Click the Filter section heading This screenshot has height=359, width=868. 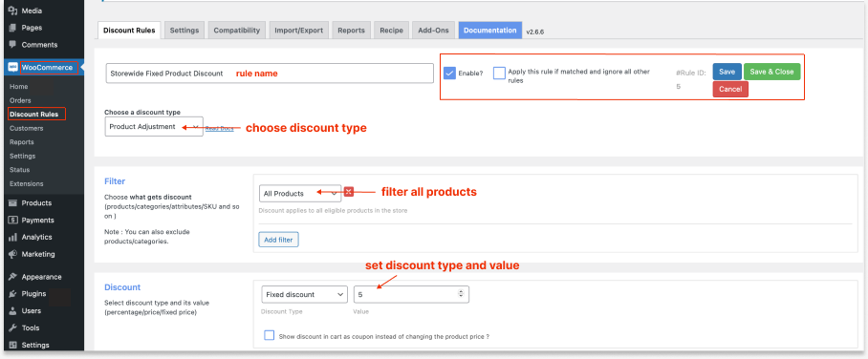[x=115, y=181]
